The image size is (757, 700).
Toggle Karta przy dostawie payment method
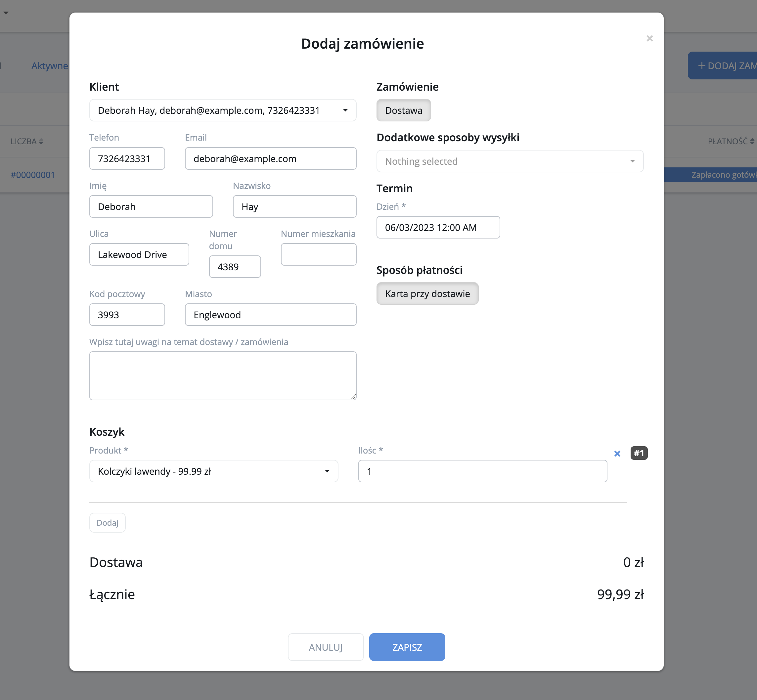point(427,293)
